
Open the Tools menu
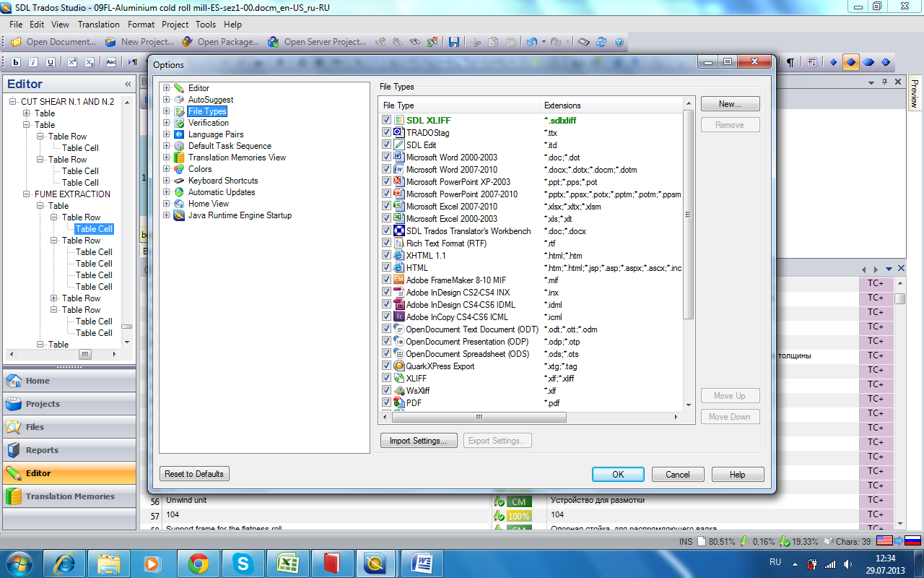click(206, 25)
